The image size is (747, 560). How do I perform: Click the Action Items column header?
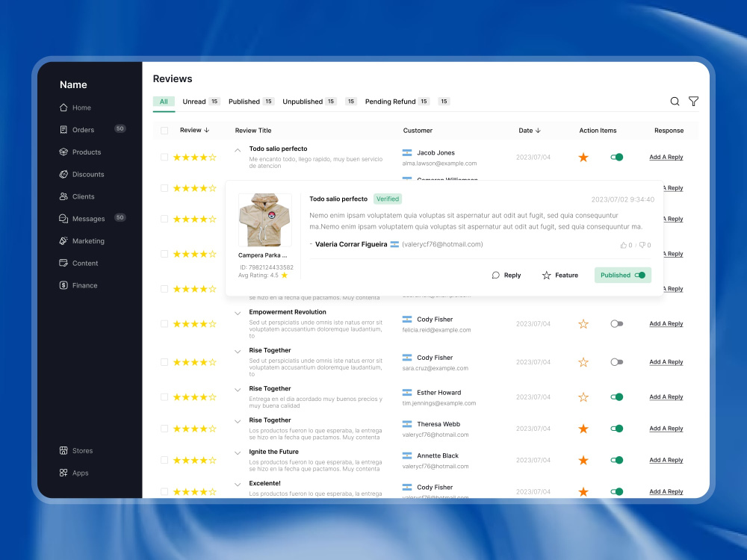(598, 131)
